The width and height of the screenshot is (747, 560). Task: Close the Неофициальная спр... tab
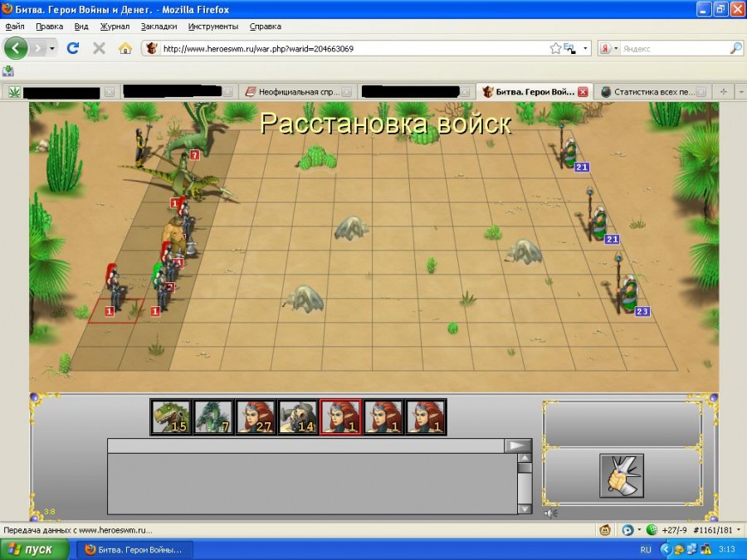[346, 92]
